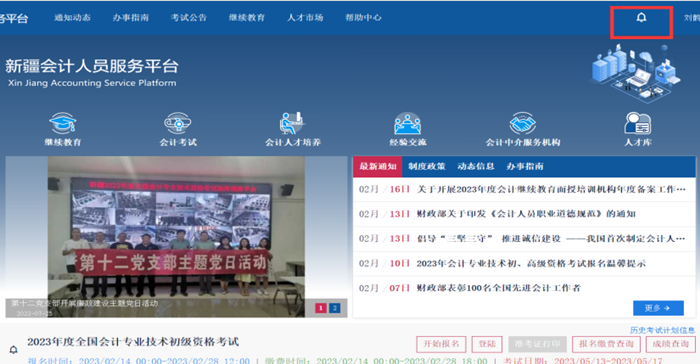
Task: Click the 新疆会计人员服务平台 site title
Action: coord(92,66)
